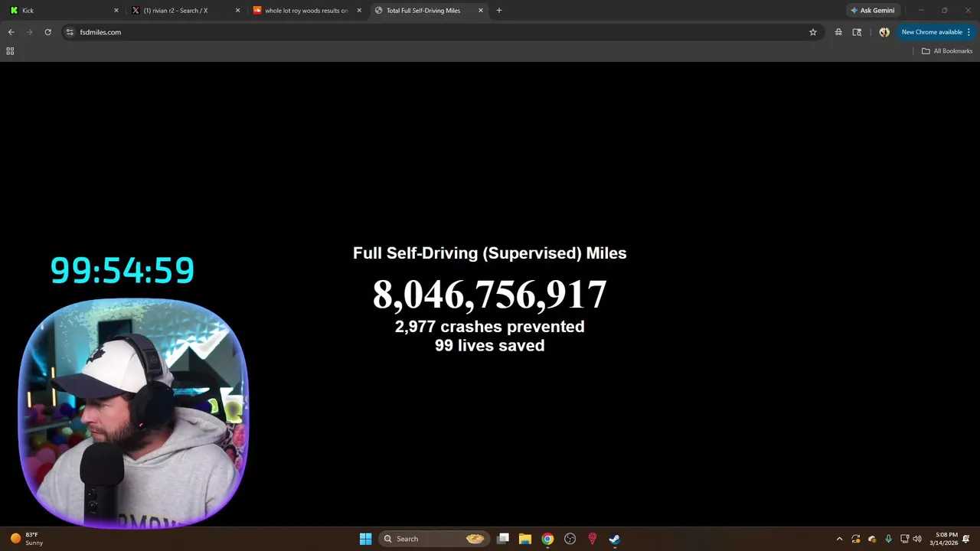Open the red pin app in taskbar
980x551 pixels.
tap(592, 539)
